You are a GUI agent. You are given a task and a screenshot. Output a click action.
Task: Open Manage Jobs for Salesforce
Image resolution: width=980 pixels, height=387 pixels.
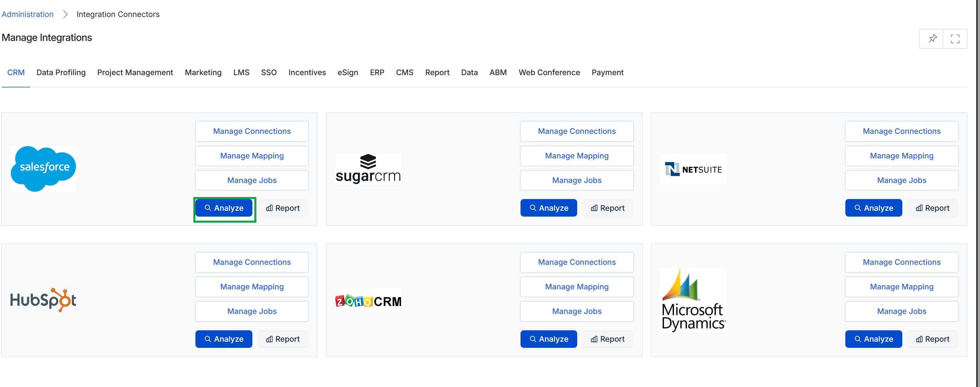coord(252,180)
